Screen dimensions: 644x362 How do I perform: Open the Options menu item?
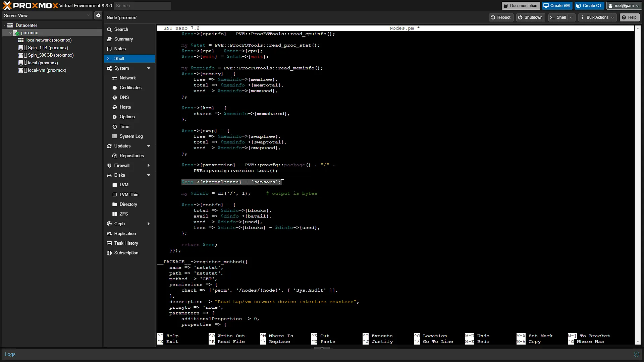[129, 117]
